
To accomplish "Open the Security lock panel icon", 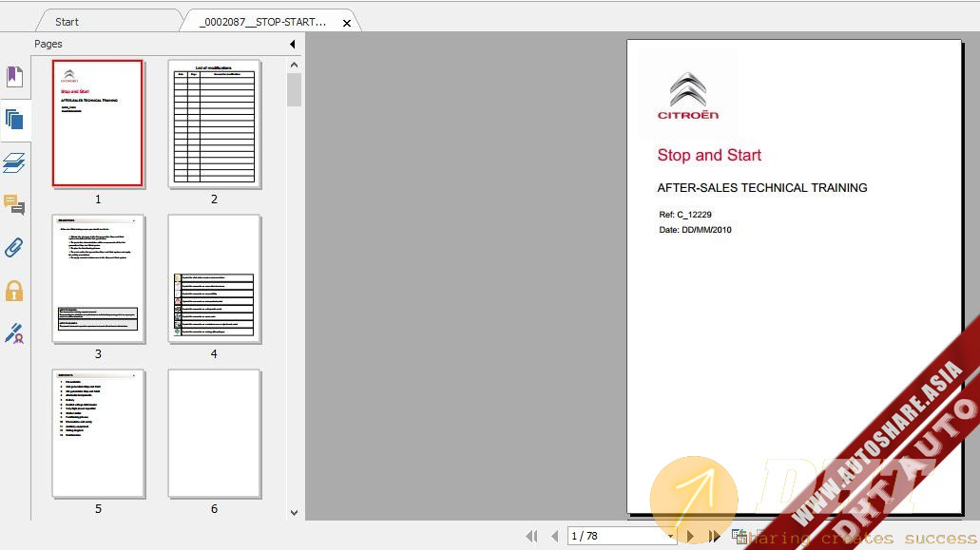I will pos(14,291).
